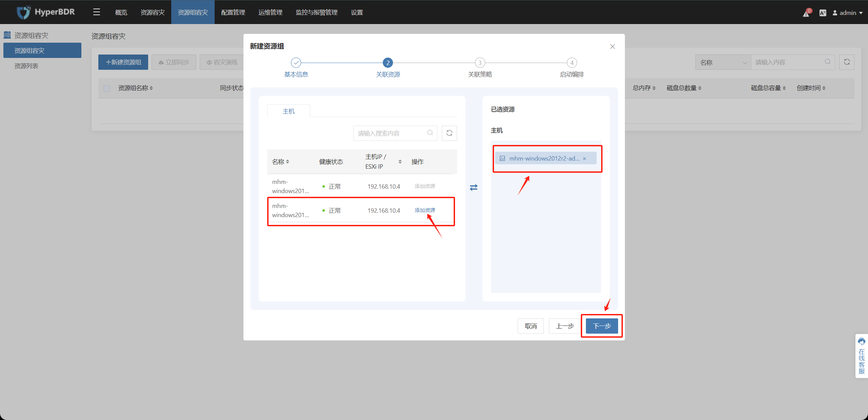Screen dimensions: 868x420
Task: Click the 取消 button
Action: click(531, 326)
